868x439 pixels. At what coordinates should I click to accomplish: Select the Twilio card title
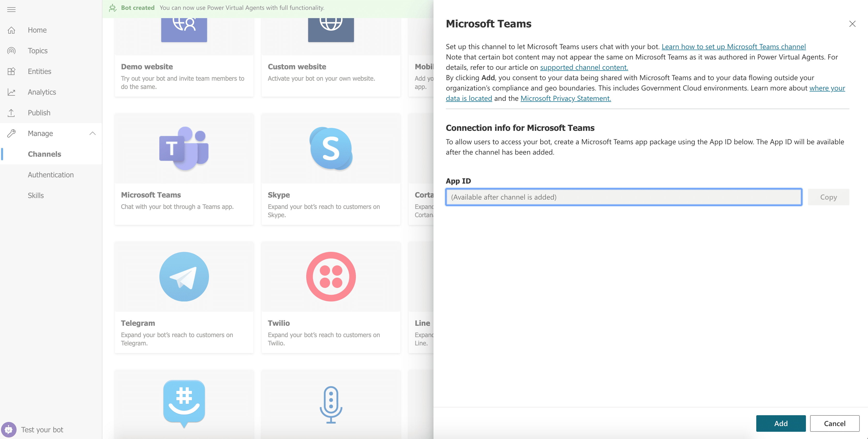[279, 323]
